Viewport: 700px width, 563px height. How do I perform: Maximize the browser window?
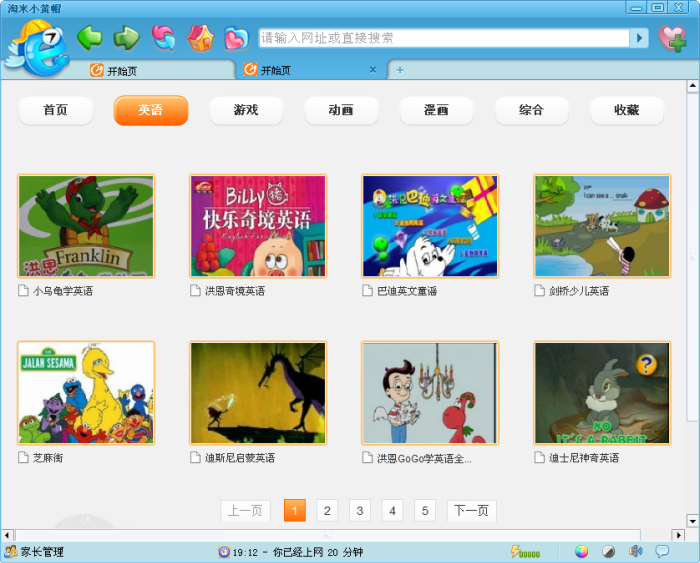658,7
